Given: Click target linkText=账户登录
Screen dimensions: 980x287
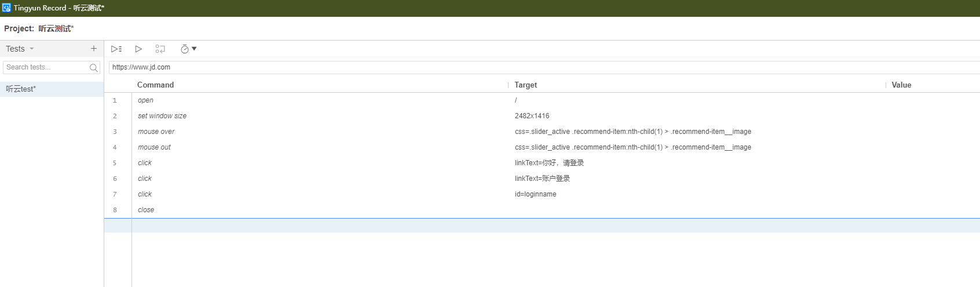Looking at the screenshot, I should tap(542, 179).
